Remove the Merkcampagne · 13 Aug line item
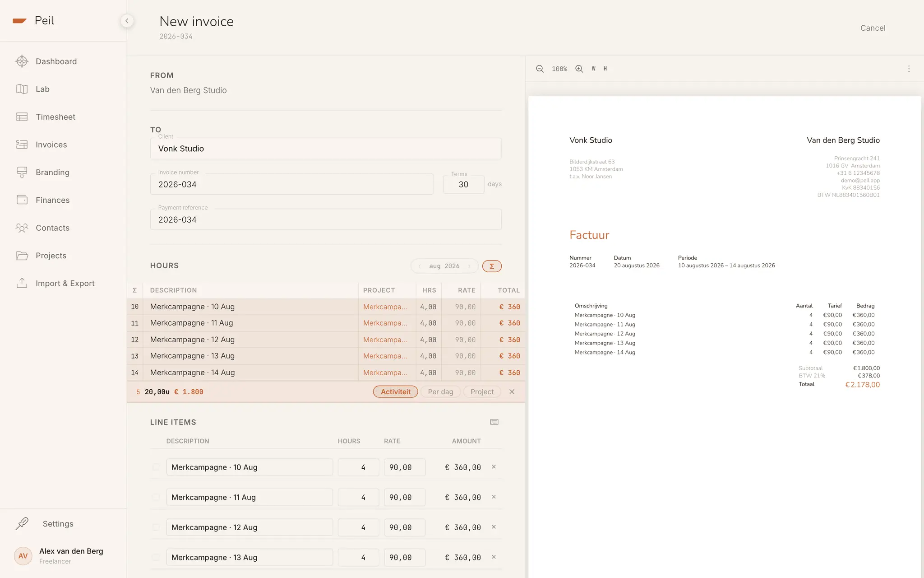924x578 pixels. click(x=494, y=557)
